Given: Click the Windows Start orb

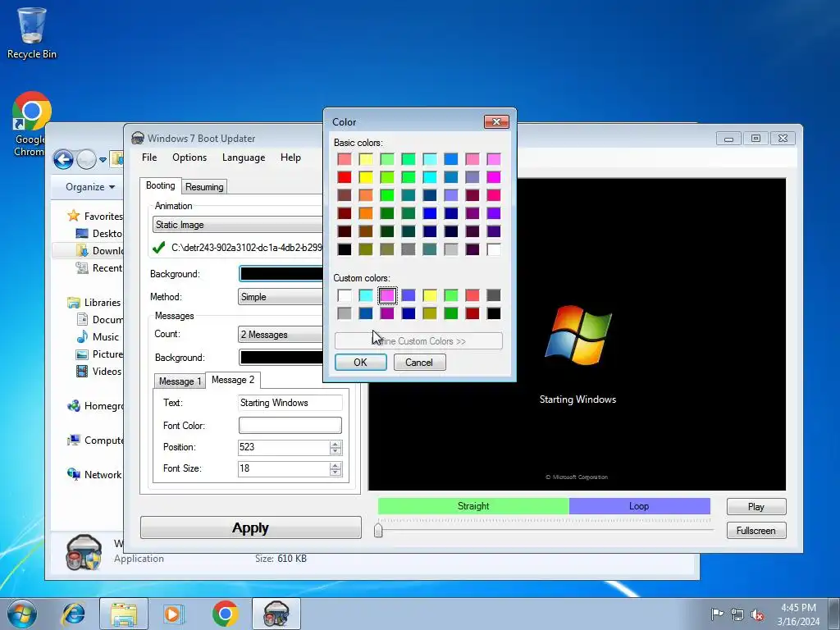Looking at the screenshot, I should pos(22,614).
